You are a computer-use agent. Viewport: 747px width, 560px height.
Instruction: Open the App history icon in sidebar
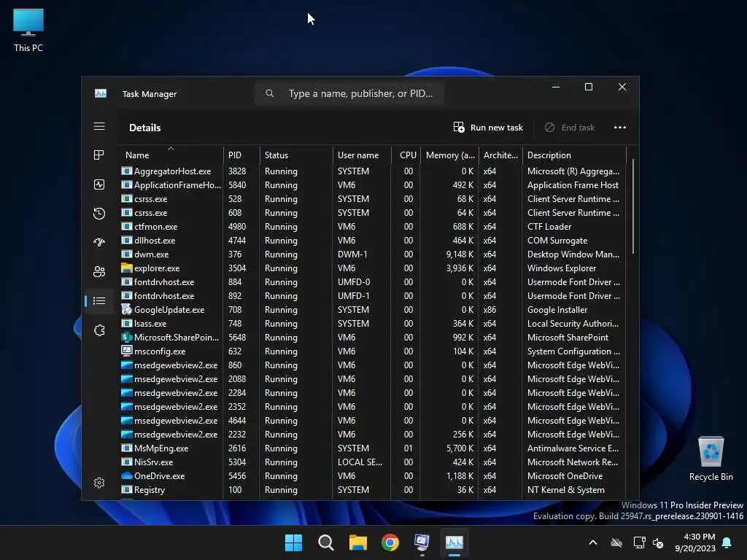click(99, 214)
